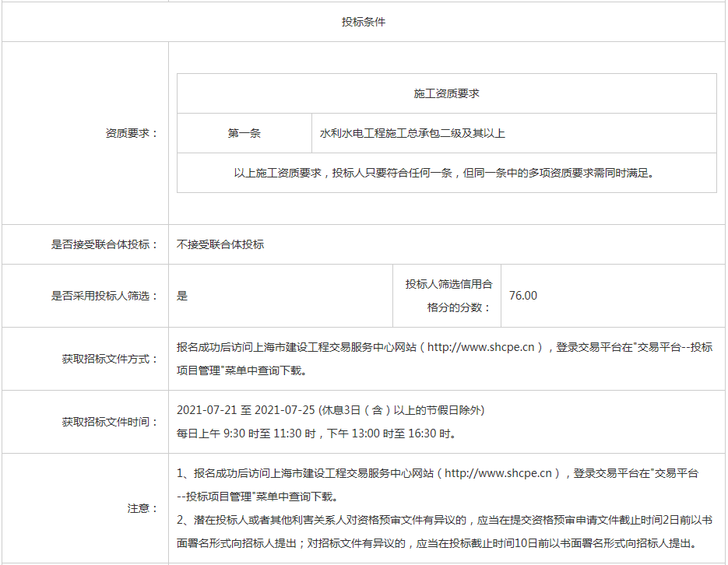
Task: Click the 是否采用投标人筛选 label
Action: click(x=104, y=296)
